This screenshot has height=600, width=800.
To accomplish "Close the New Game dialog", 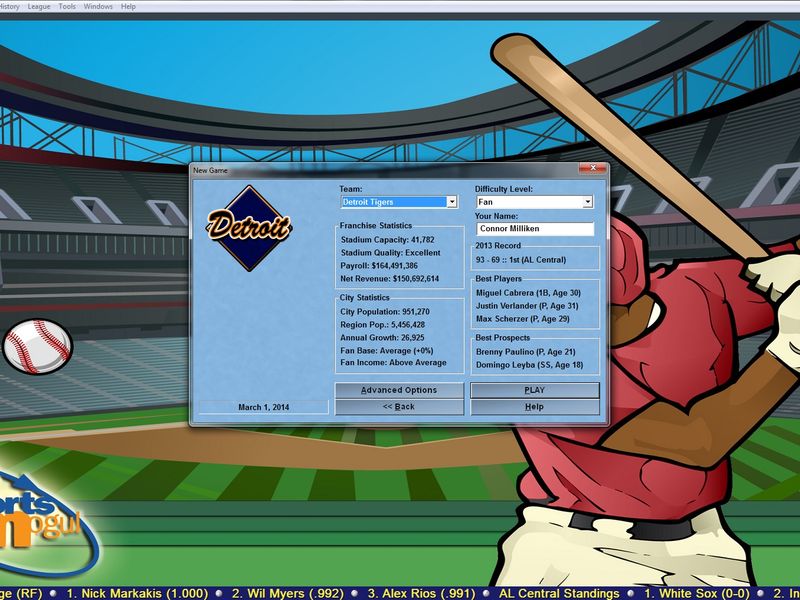I will pyautogui.click(x=593, y=168).
